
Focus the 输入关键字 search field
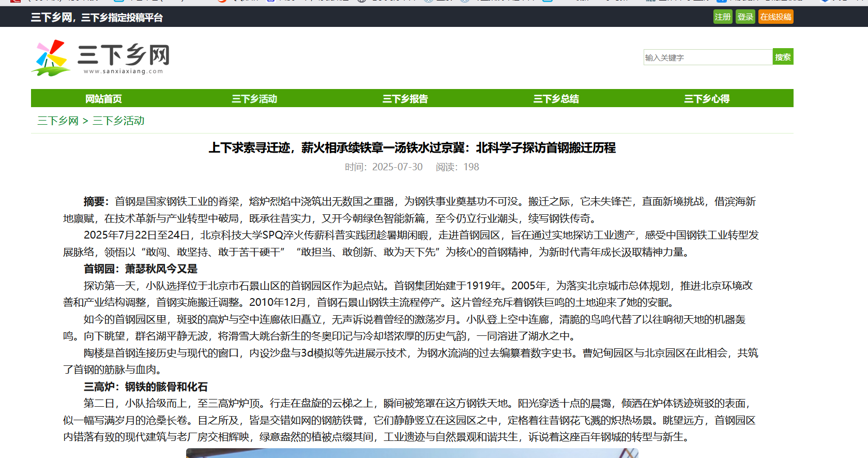(x=708, y=57)
